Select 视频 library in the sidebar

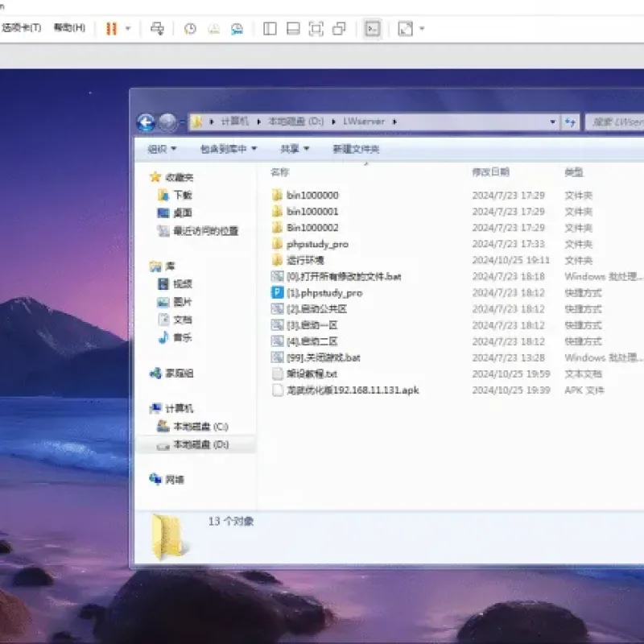[x=183, y=284]
